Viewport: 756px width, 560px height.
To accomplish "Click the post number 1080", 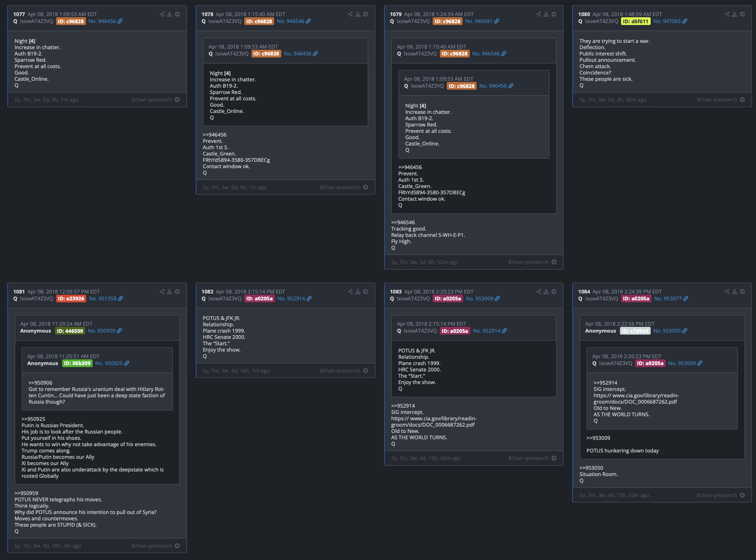I will 584,14.
